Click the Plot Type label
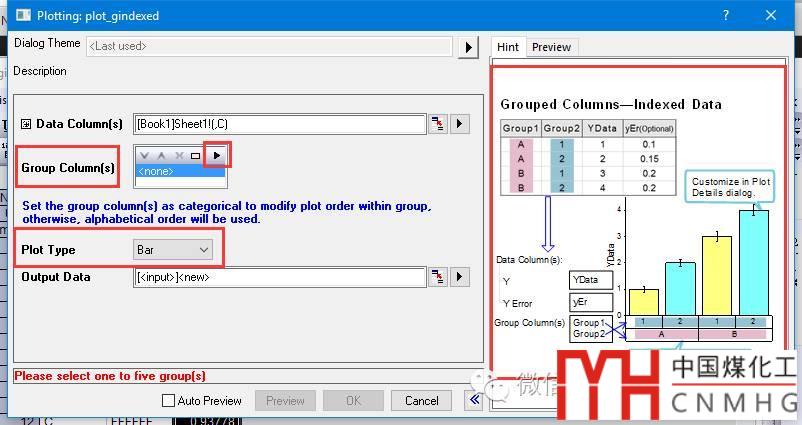Image resolution: width=802 pixels, height=425 pixels. pyautogui.click(x=48, y=250)
